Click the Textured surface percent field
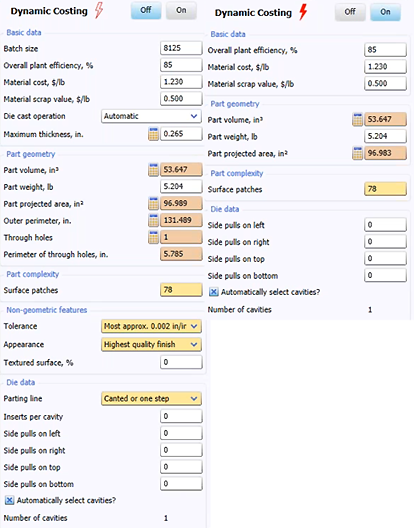This screenshot has height=528, width=414. coord(181,362)
